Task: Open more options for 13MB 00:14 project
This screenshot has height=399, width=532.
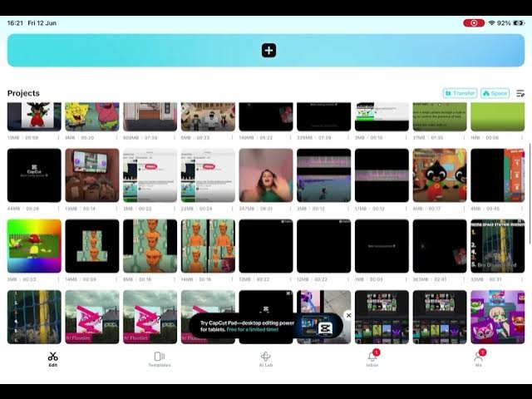Action: point(116,209)
